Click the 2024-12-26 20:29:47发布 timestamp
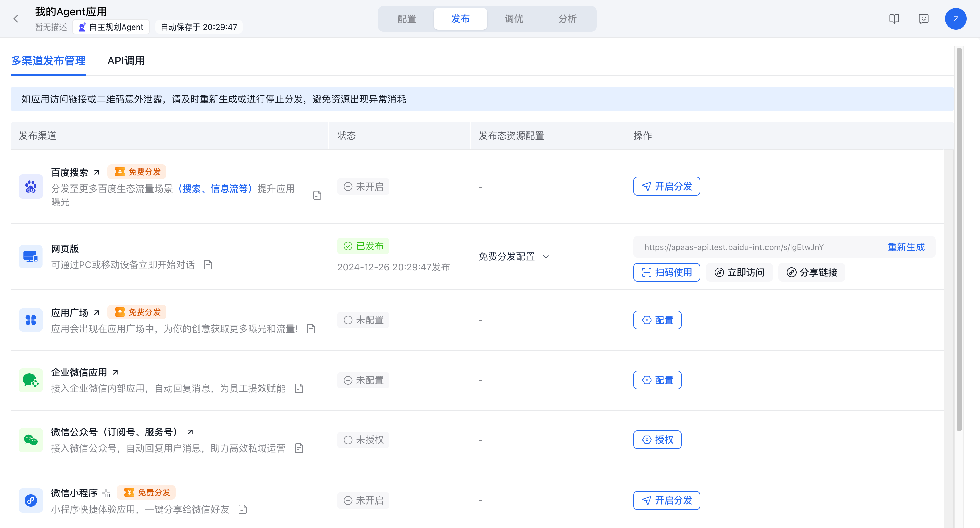Viewport: 980px width, 528px height. [x=394, y=267]
